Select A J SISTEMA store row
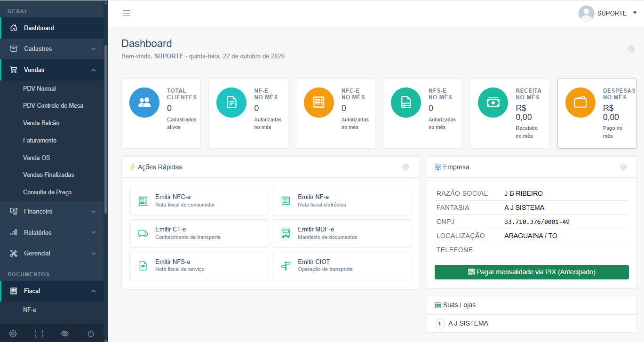Screen dimensions: 644x342 532,324
